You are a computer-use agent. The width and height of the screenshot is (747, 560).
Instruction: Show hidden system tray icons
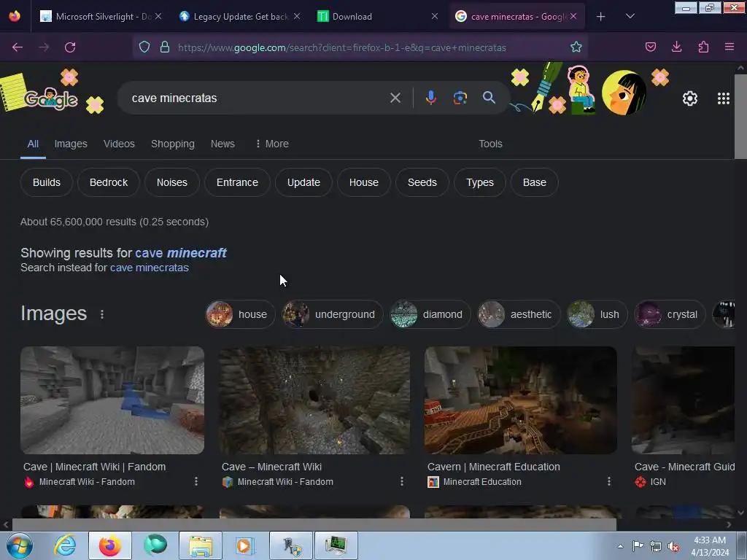pyautogui.click(x=620, y=546)
